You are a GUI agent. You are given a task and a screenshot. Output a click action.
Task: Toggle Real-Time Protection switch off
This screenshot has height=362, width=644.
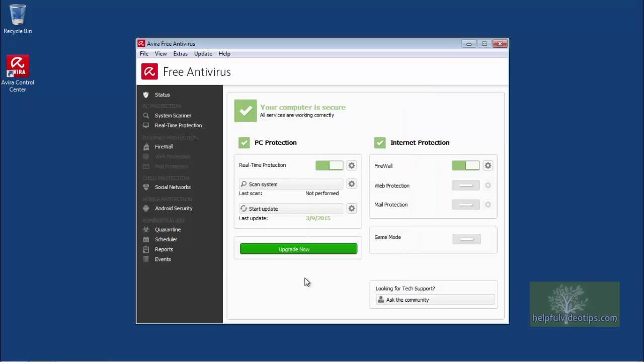click(x=330, y=165)
